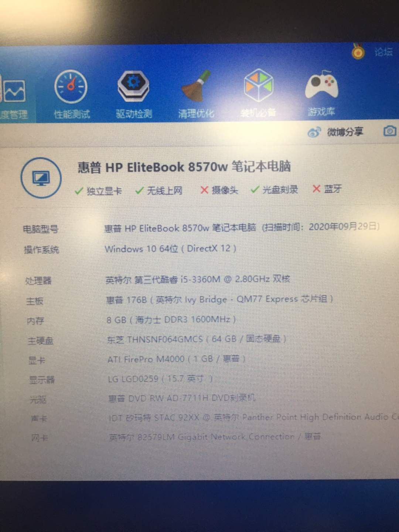Open the 清理优化 broom icon
This screenshot has width=399, height=532.
[x=196, y=86]
